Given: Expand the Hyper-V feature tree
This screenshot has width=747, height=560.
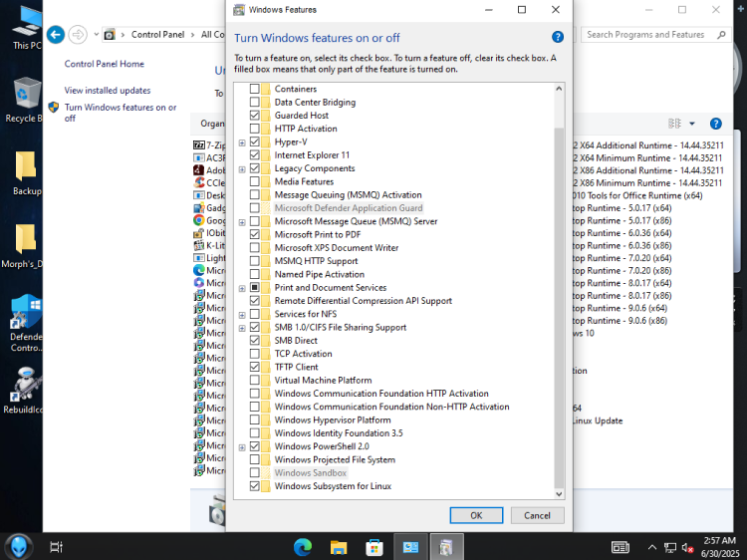Looking at the screenshot, I should point(242,142).
